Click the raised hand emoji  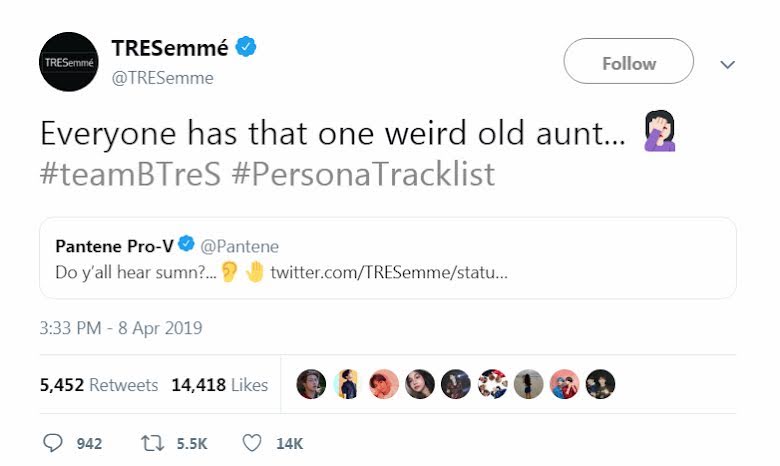(x=255, y=272)
